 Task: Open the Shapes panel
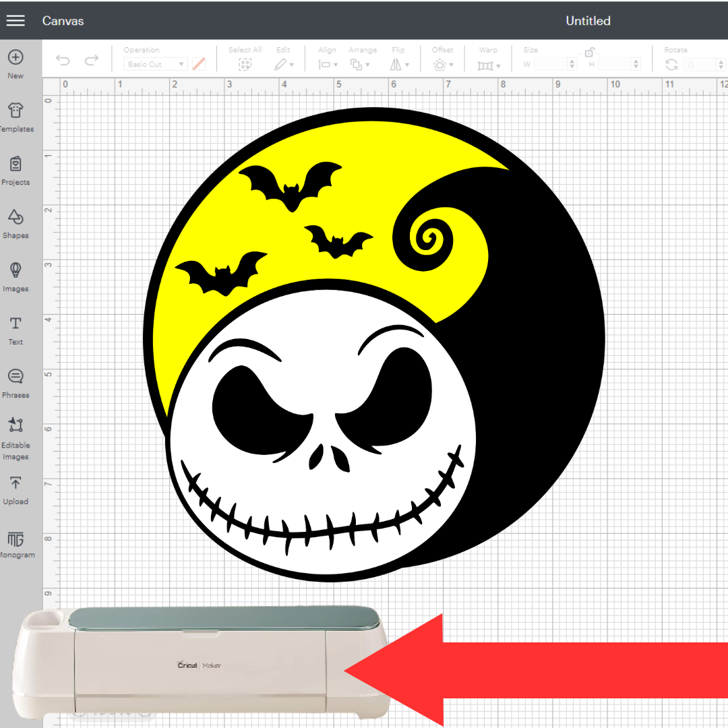[16, 224]
